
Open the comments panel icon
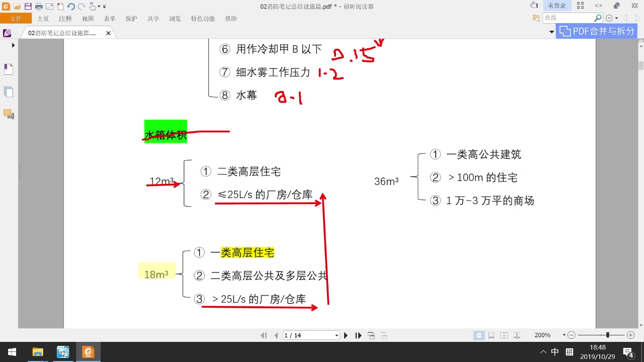[9, 114]
